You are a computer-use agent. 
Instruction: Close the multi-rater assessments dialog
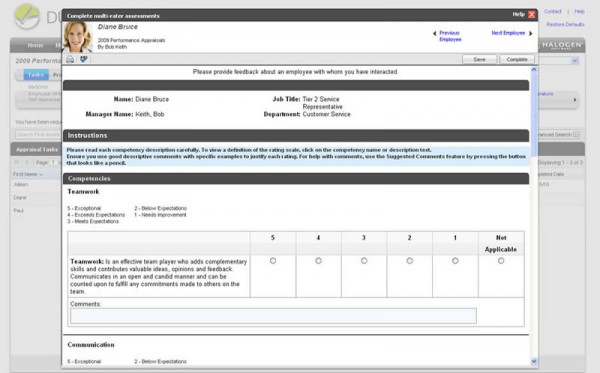[x=532, y=15]
